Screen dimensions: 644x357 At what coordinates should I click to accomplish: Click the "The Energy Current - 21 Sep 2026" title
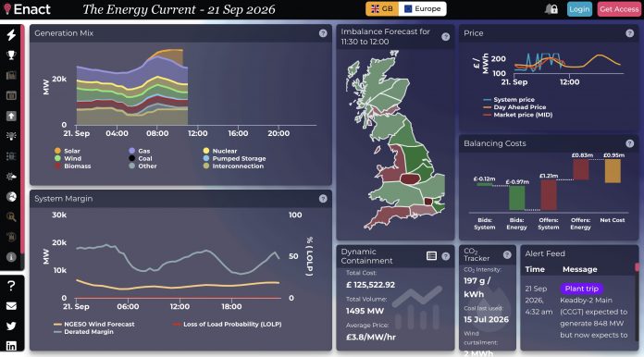(179, 9)
